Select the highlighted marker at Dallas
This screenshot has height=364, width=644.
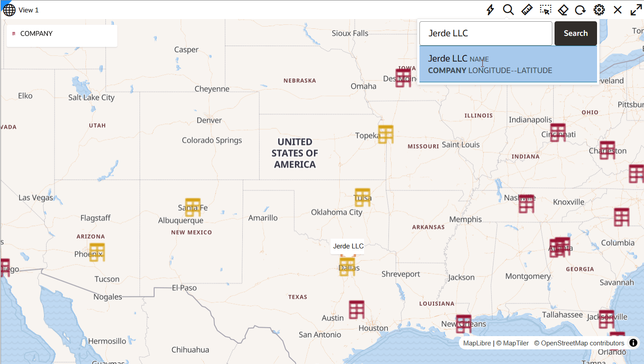point(347,267)
